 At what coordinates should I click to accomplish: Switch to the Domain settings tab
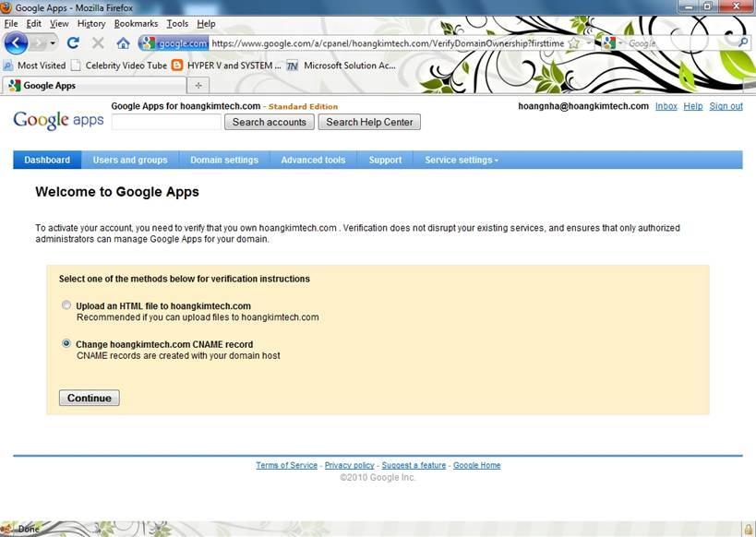(x=224, y=160)
